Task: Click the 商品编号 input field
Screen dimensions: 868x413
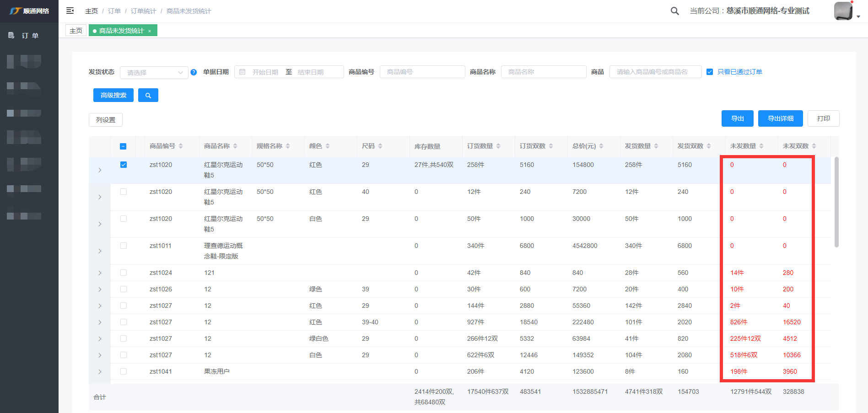Action: tap(422, 72)
